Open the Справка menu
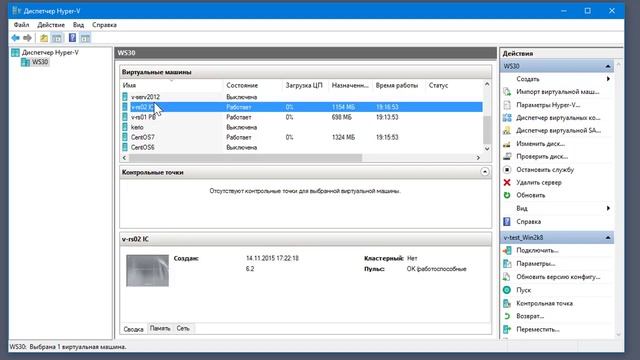Image resolution: width=640 pixels, height=360 pixels. click(x=104, y=25)
